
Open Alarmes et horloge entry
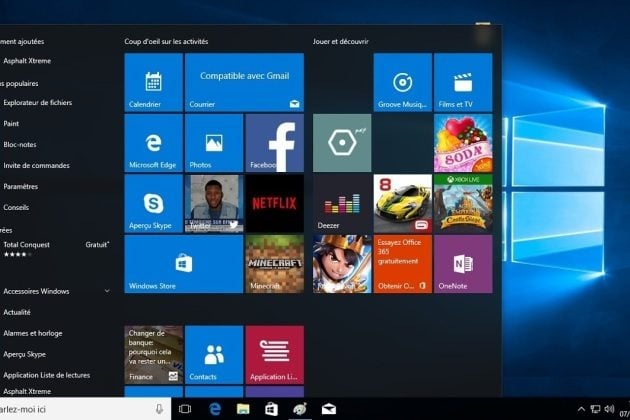click(x=33, y=333)
